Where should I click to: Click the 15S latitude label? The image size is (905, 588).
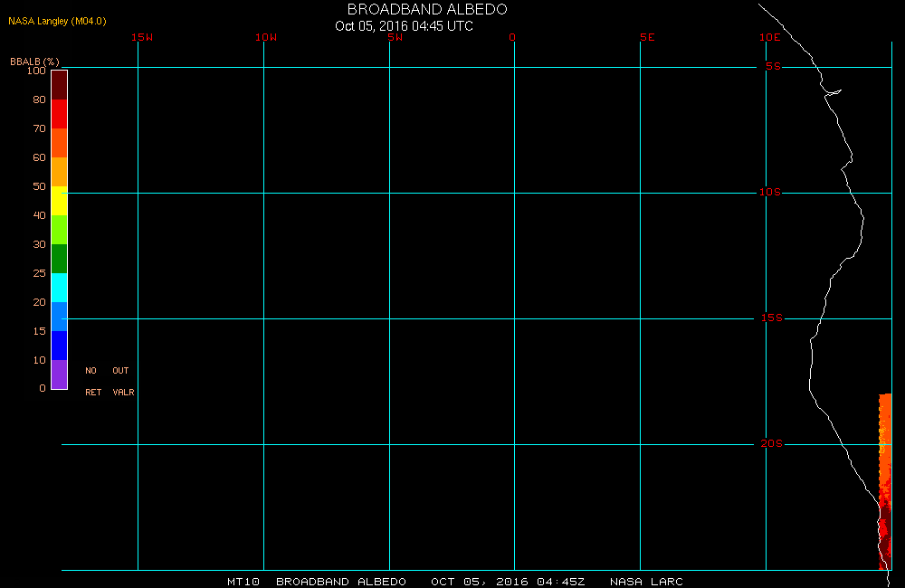coord(772,318)
